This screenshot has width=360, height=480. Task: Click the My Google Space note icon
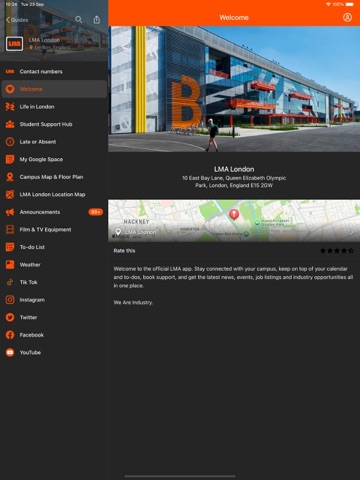click(10, 159)
